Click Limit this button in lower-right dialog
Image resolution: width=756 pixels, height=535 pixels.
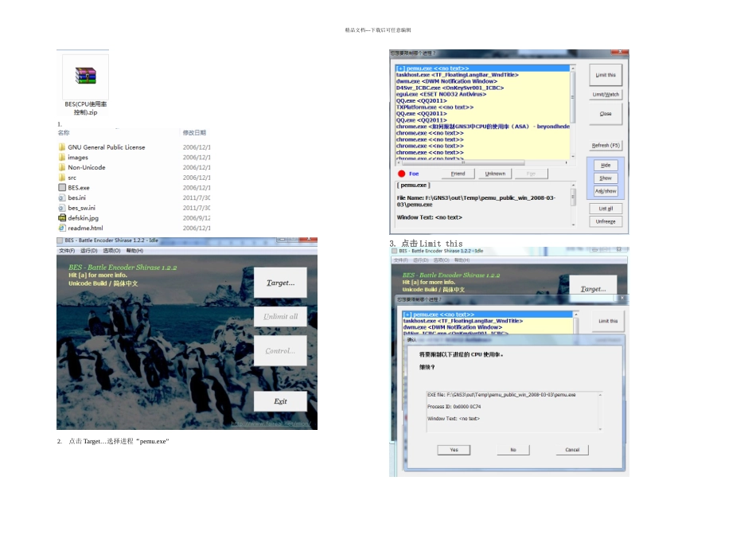[607, 321]
